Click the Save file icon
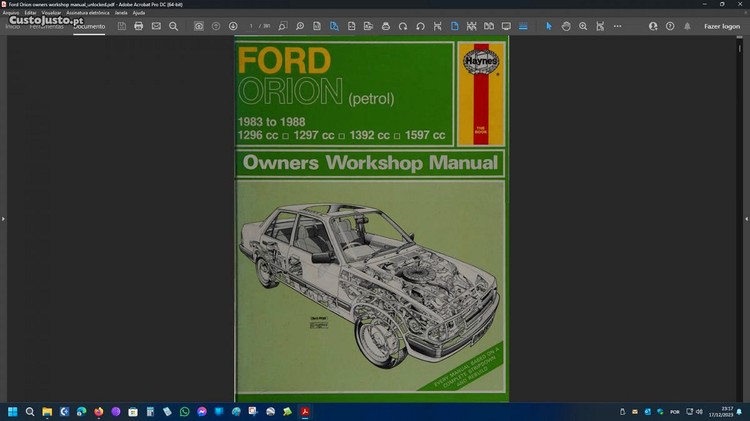 [x=121, y=26]
